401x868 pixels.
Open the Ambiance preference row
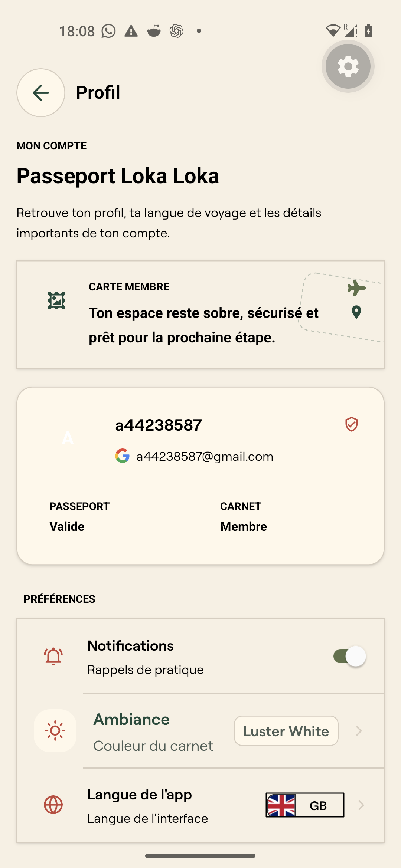tap(200, 731)
